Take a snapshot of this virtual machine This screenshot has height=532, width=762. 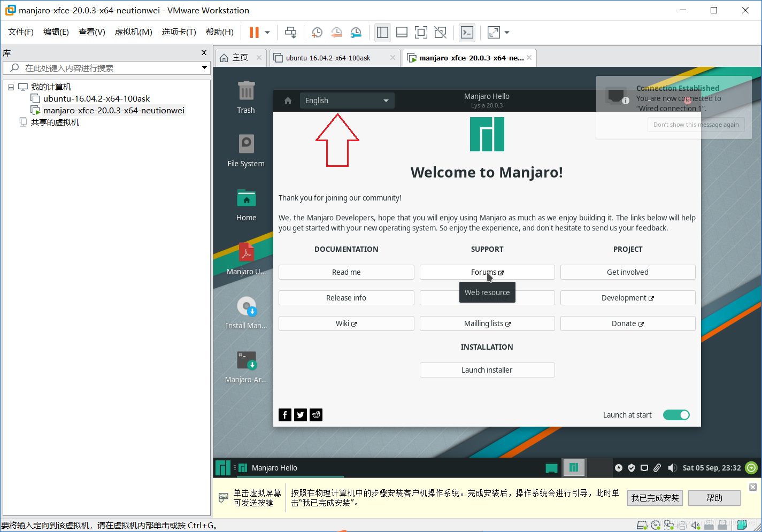coord(317,33)
